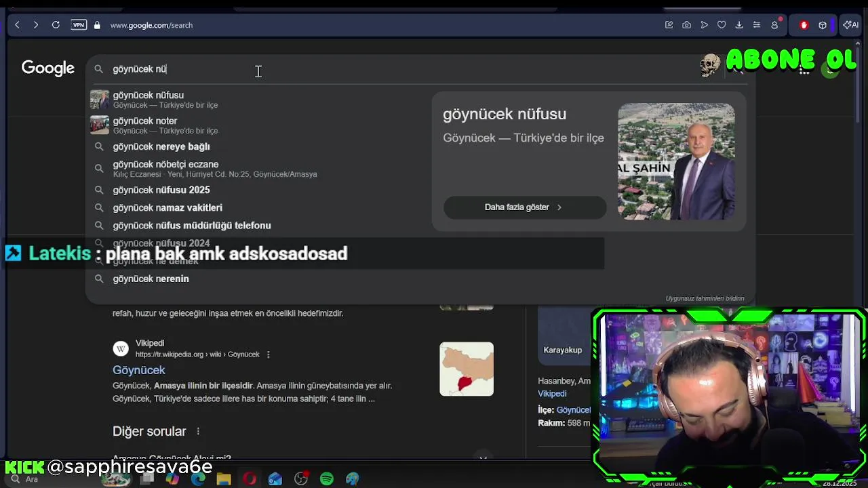
Task: Go forward using the browser forward arrow
Action: [x=36, y=25]
